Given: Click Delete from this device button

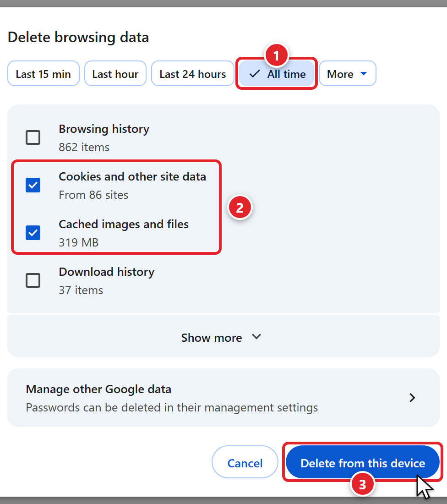Looking at the screenshot, I should [x=362, y=462].
